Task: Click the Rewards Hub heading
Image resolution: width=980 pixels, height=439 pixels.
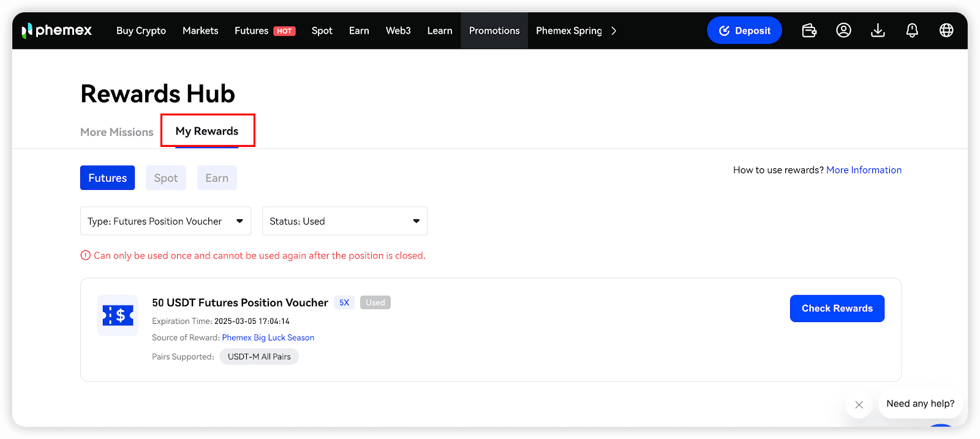Action: (x=158, y=94)
